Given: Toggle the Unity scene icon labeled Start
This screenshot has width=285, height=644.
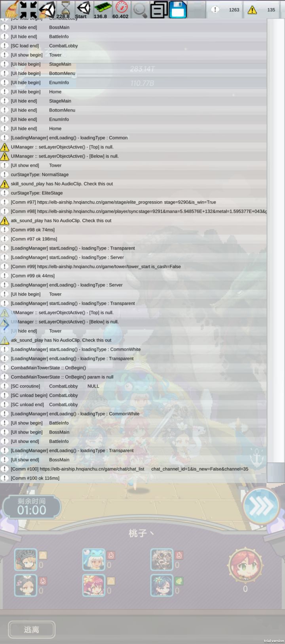Looking at the screenshot, I should [x=82, y=9].
